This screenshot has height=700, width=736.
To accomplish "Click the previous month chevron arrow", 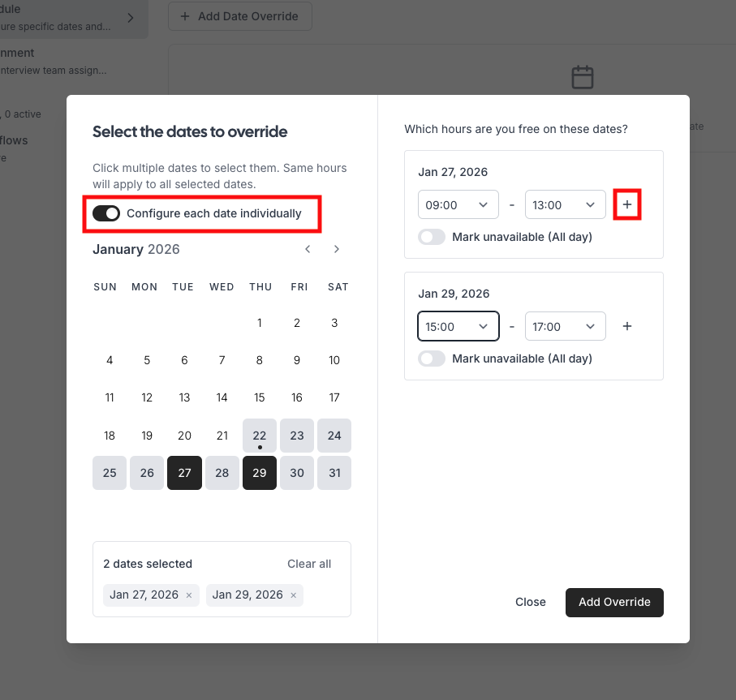I will pyautogui.click(x=308, y=249).
